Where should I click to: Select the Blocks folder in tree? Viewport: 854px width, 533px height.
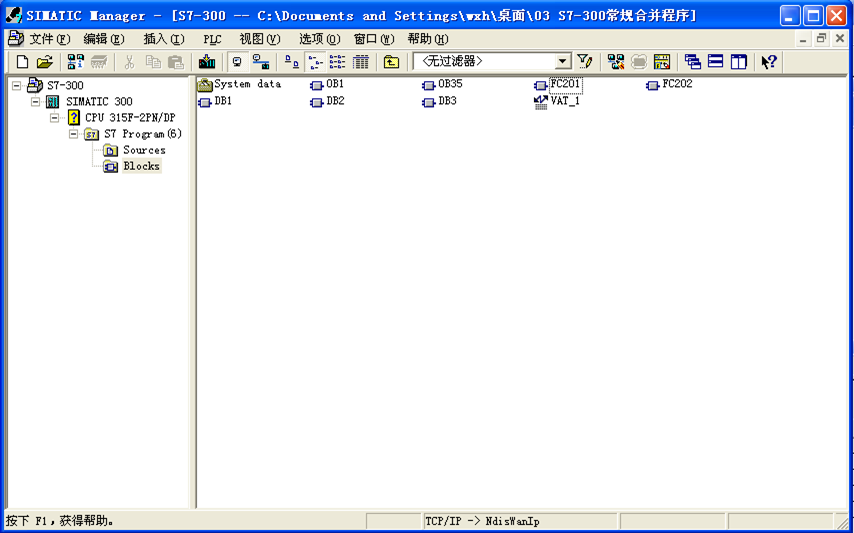coord(141,166)
